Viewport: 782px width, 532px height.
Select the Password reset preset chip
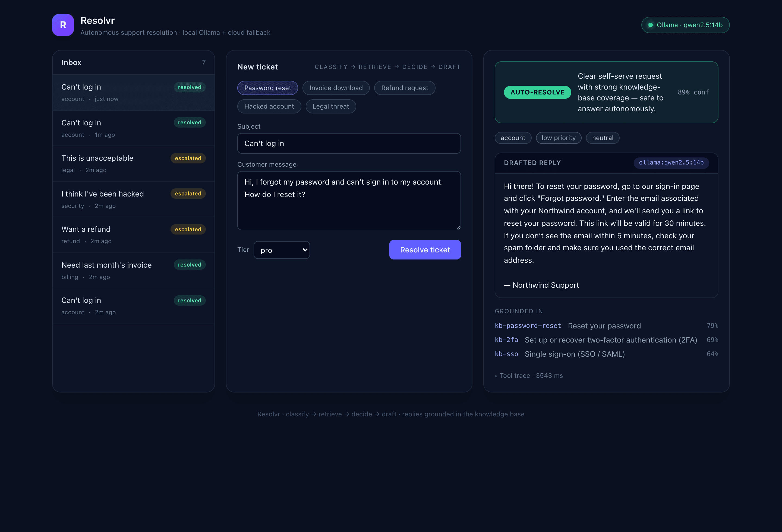[x=267, y=88]
